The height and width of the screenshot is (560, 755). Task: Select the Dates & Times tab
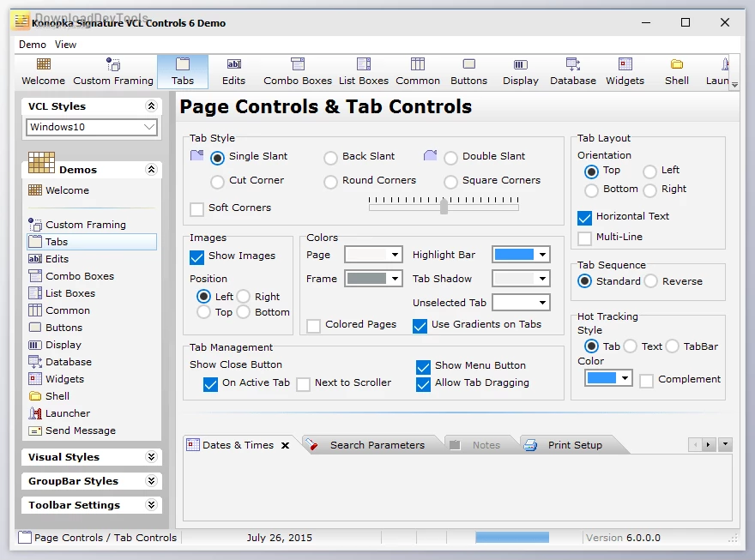(238, 445)
